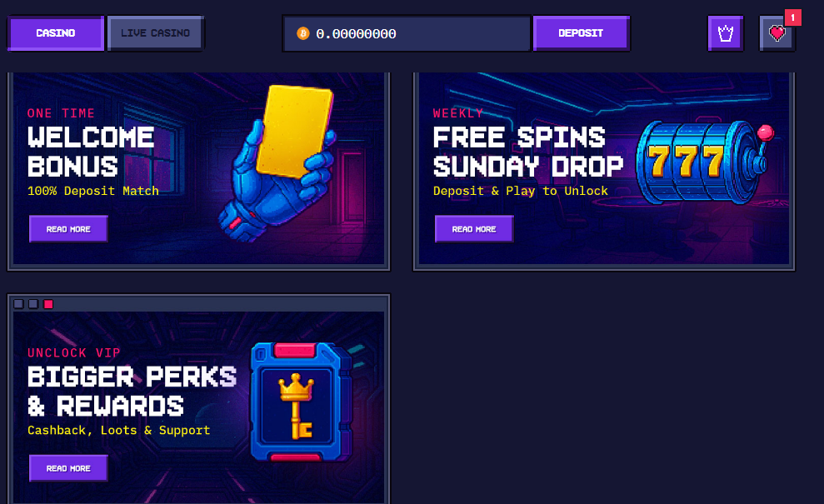This screenshot has width=824, height=504.
Task: Click the second gray window dot
Action: pyautogui.click(x=33, y=304)
